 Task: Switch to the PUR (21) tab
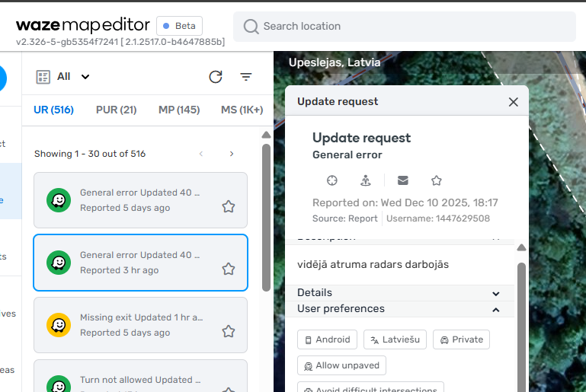point(116,110)
